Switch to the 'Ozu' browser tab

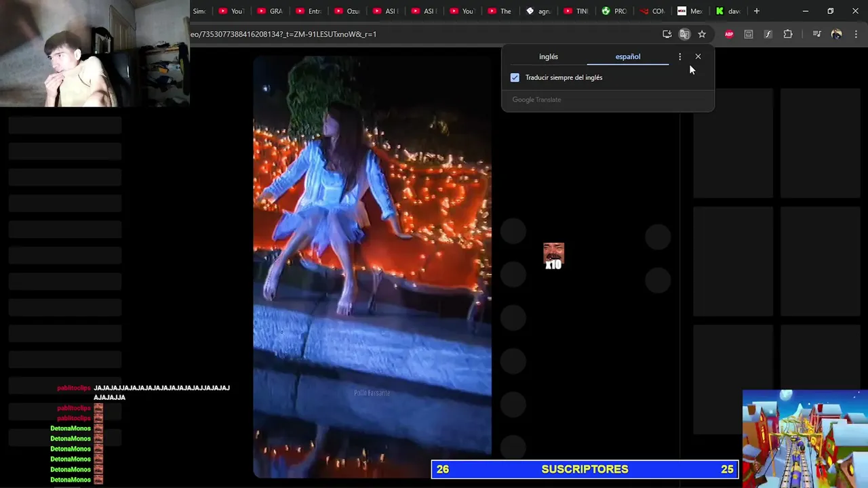pyautogui.click(x=347, y=11)
